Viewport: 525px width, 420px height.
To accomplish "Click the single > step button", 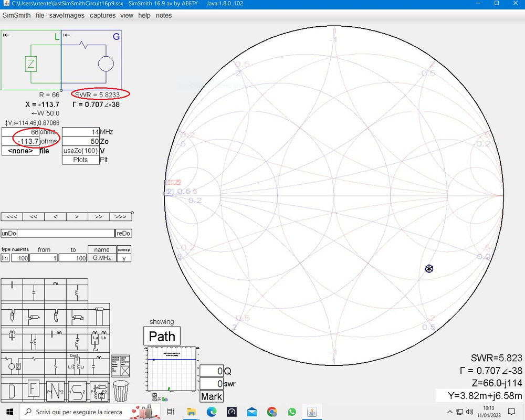I will pos(77,217).
